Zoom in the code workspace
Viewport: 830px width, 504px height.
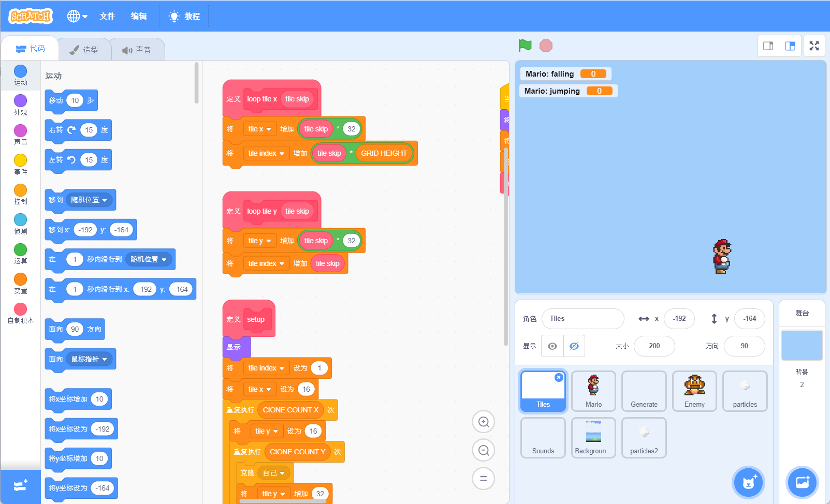(x=484, y=422)
